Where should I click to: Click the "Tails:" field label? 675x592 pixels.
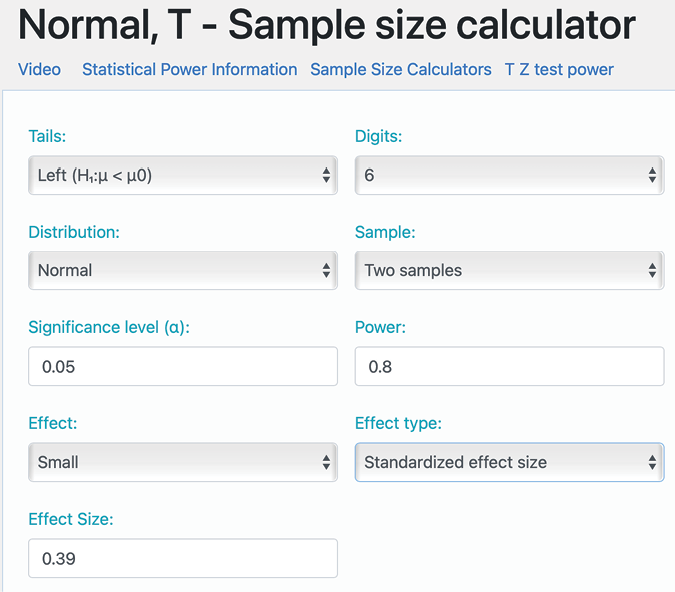pos(48,136)
